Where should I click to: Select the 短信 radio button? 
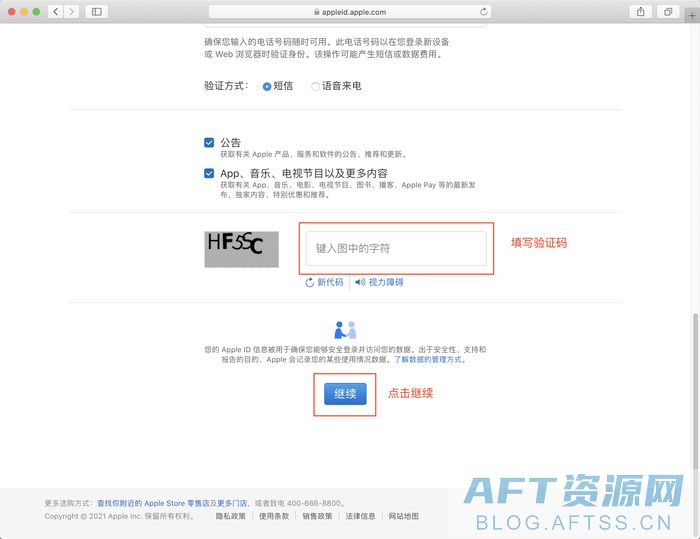point(267,87)
